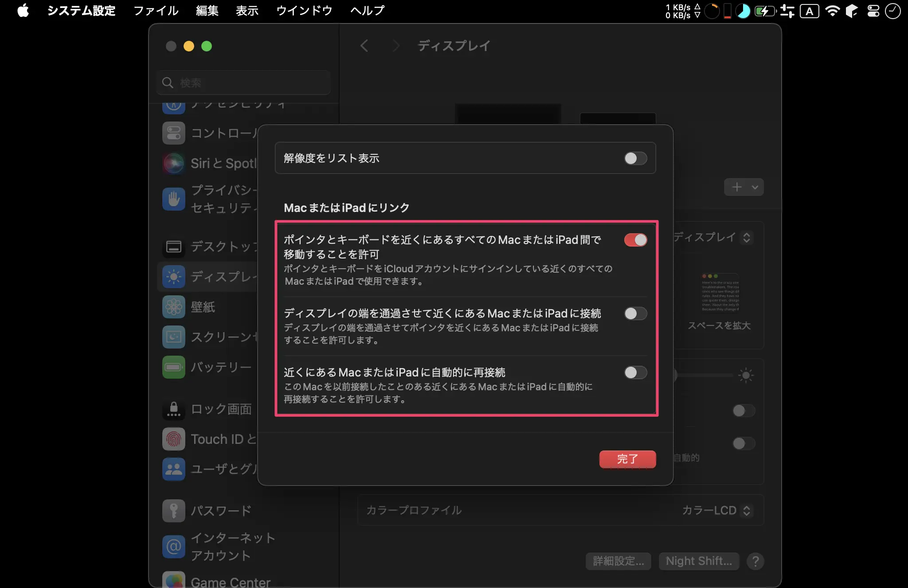Open the ファイル menu
This screenshot has height=588, width=908.
pos(156,11)
